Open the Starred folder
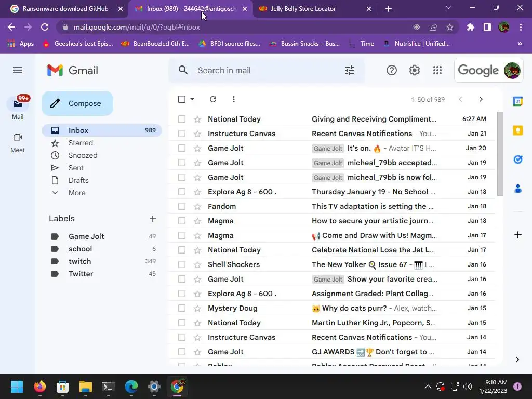The width and height of the screenshot is (532, 399). pyautogui.click(x=102, y=143)
